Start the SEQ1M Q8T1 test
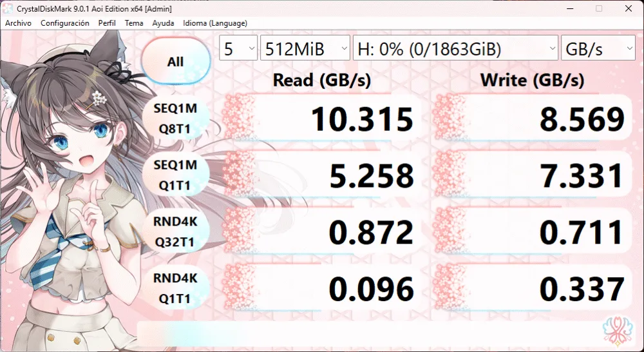This screenshot has height=352, width=644. 175,119
